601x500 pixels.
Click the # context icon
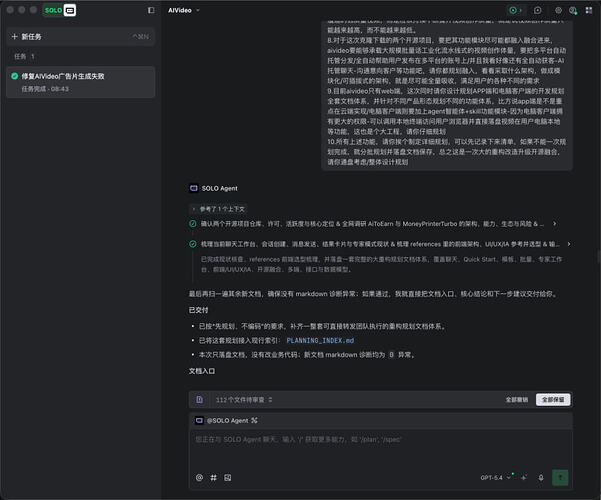(x=213, y=477)
